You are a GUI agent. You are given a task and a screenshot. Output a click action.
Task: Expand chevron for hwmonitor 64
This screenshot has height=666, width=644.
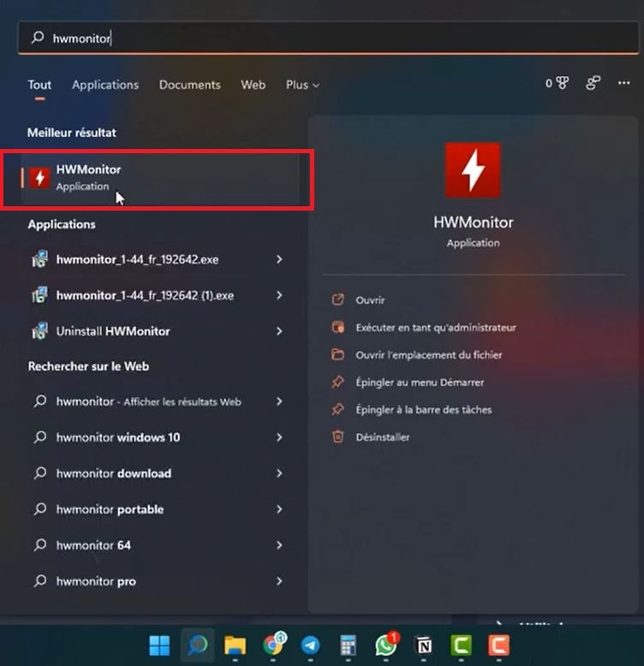pos(279,545)
